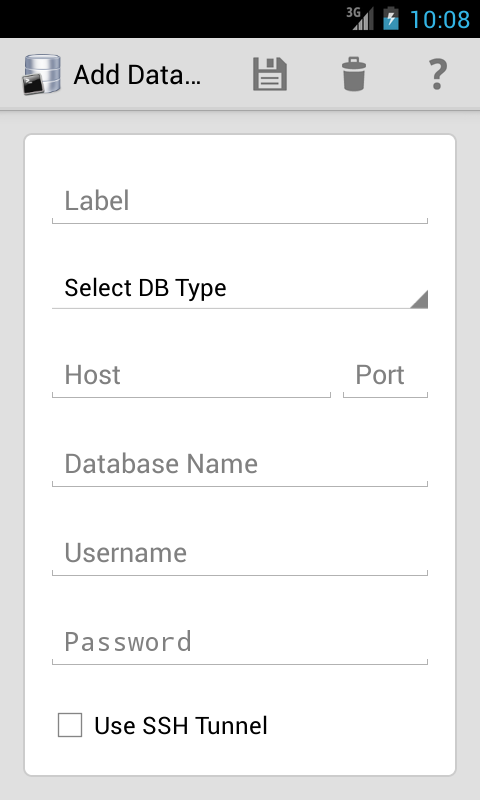Screen dimensions: 480x800
Task: Focus the Host input field
Action: pos(191,376)
